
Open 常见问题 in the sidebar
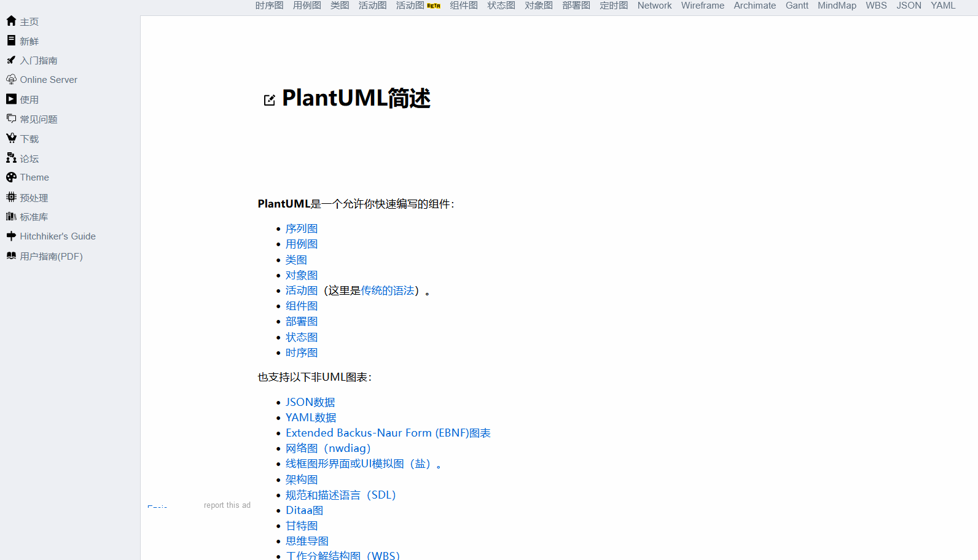(39, 119)
